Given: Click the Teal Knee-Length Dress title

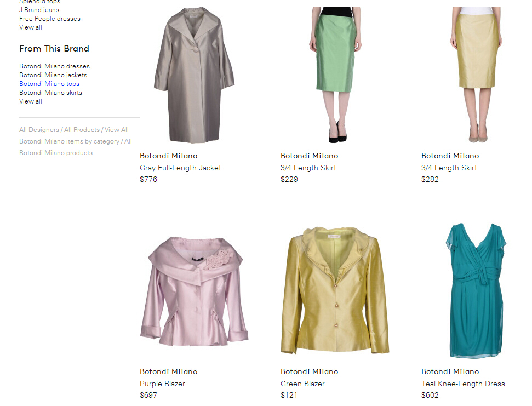Looking at the screenshot, I should tap(463, 384).
